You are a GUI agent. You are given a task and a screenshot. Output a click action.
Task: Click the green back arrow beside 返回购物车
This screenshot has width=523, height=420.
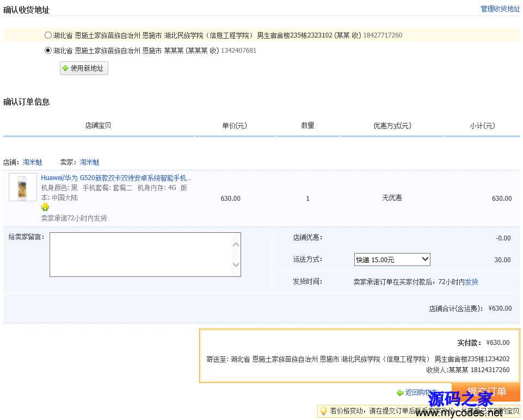coord(398,392)
